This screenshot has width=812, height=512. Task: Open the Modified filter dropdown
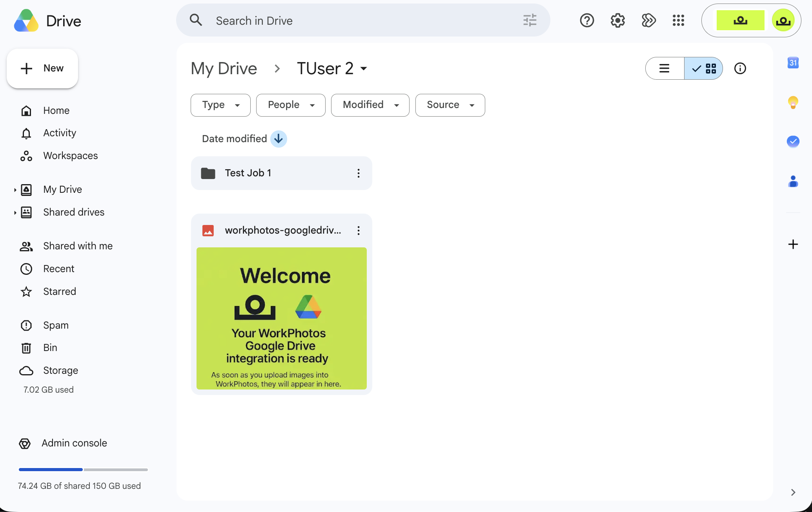[x=370, y=105]
